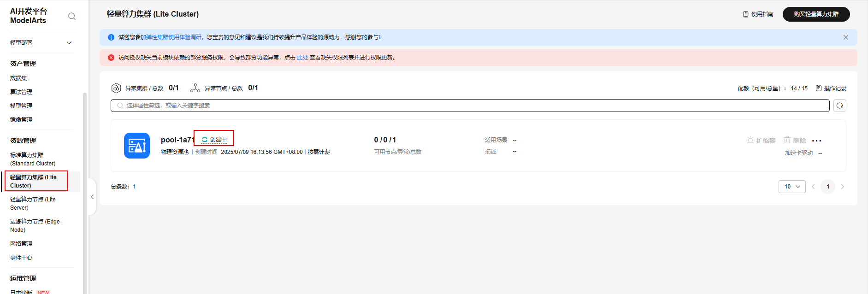The width and height of the screenshot is (868, 294).
Task: Click the 按需计费 billing text
Action: (319, 152)
